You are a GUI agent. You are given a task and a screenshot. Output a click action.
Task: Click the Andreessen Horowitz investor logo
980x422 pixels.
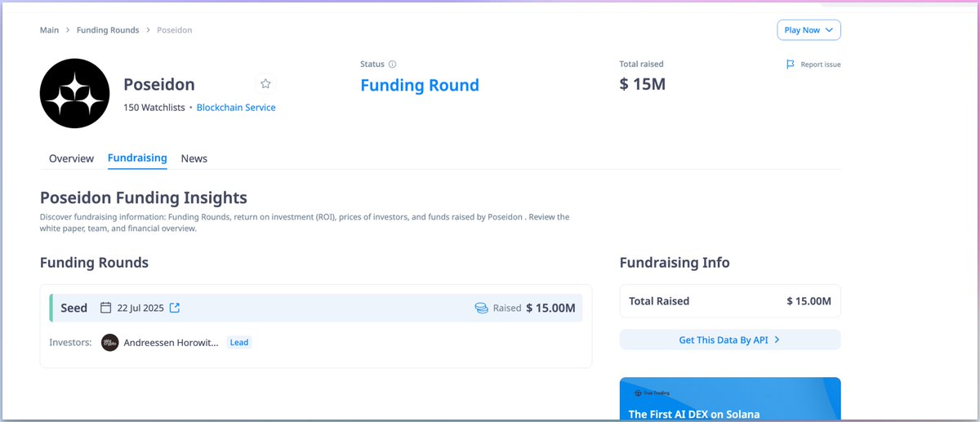pos(109,343)
